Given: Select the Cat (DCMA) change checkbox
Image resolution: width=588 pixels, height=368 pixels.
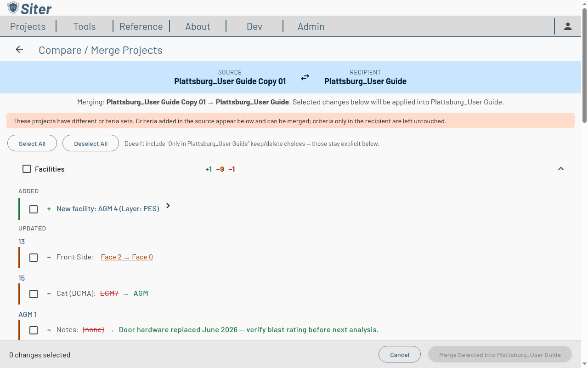Looking at the screenshot, I should (x=34, y=293).
